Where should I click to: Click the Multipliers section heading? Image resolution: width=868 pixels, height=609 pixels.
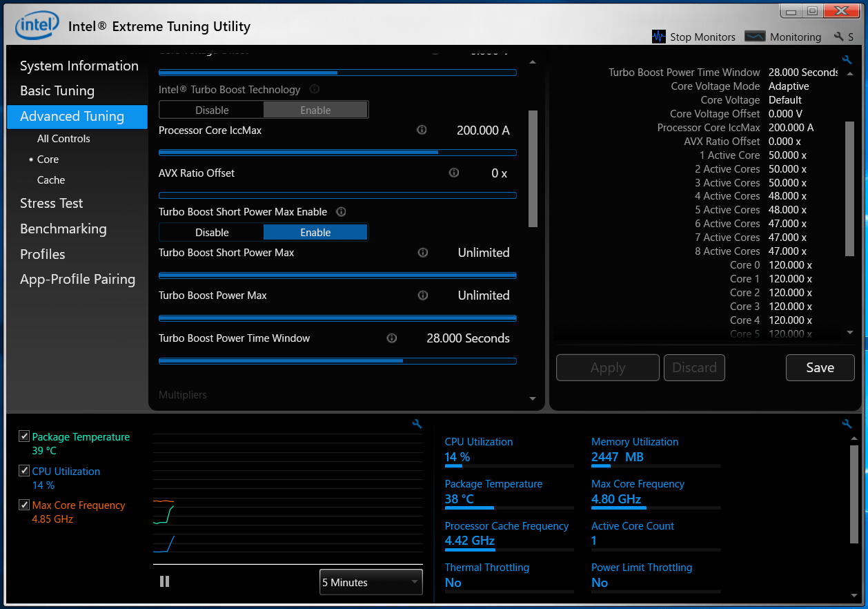pyautogui.click(x=183, y=395)
